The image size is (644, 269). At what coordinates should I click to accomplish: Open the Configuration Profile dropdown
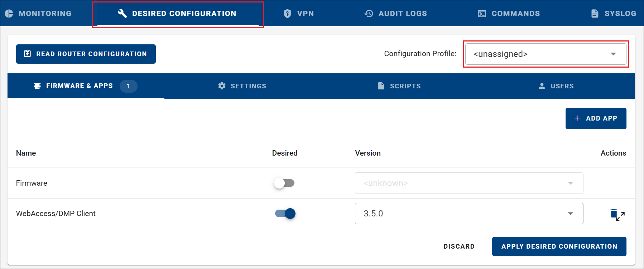tap(546, 54)
